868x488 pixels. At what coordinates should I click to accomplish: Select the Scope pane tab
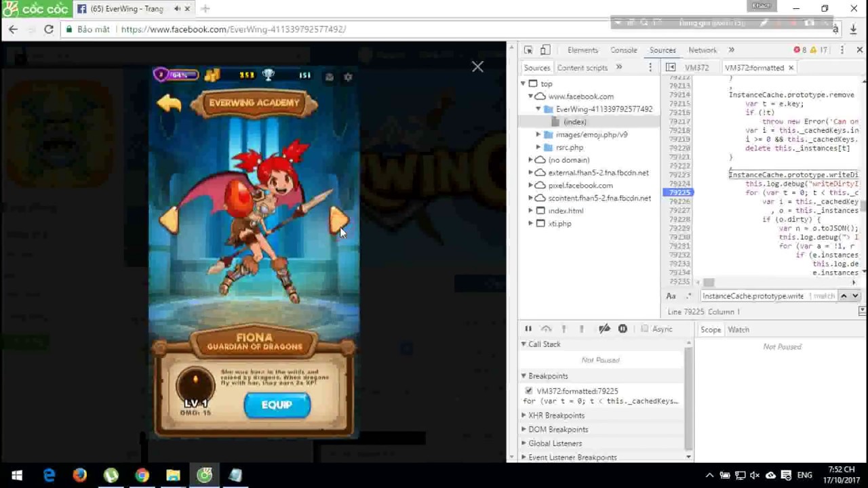711,329
